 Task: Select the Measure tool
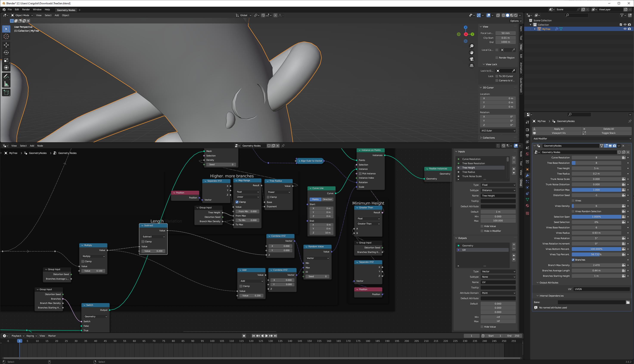(x=6, y=84)
